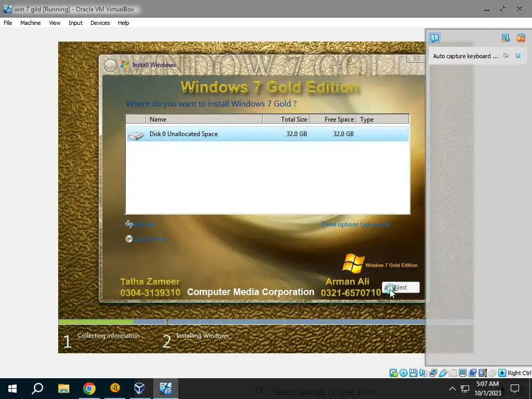Sort by the Type column header

[x=382, y=119]
